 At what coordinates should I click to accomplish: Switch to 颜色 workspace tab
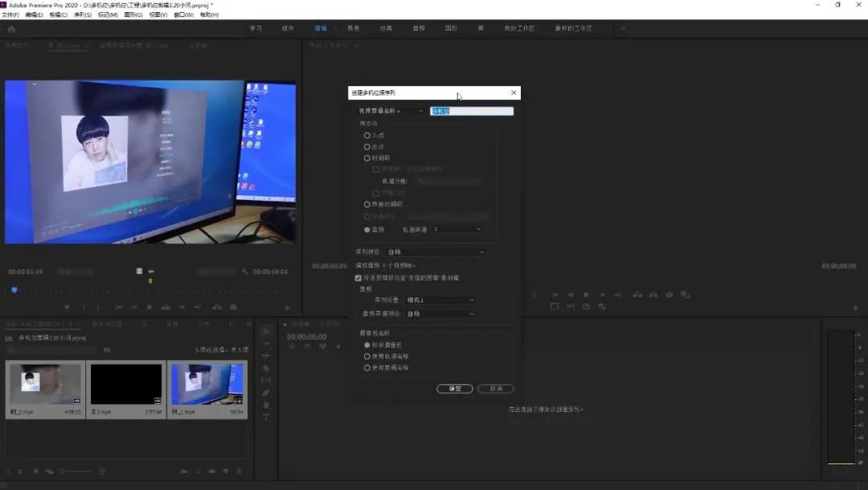[x=353, y=28]
